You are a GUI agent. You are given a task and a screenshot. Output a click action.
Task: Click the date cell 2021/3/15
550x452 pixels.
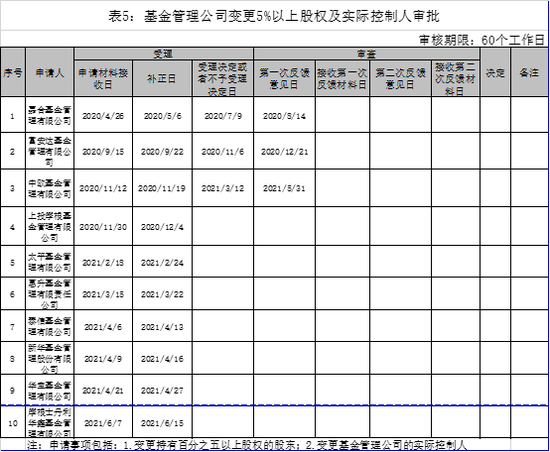[103, 295]
